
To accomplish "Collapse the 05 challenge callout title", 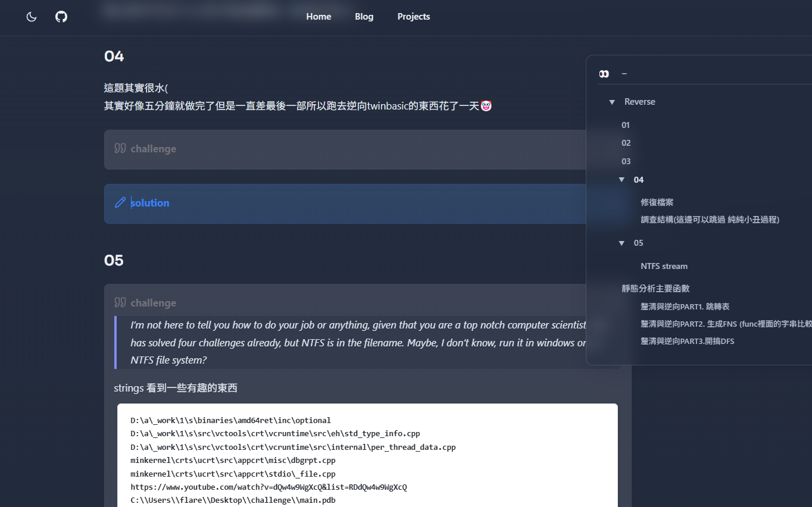I will (154, 303).
